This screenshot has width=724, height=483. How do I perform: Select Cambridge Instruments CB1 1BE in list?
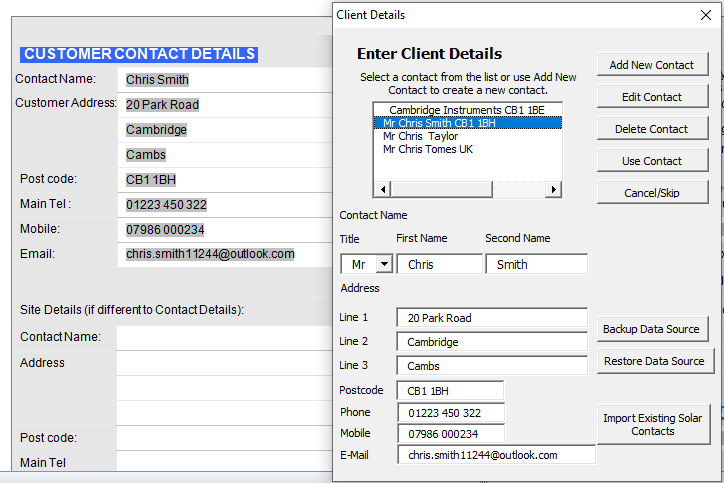(468, 110)
